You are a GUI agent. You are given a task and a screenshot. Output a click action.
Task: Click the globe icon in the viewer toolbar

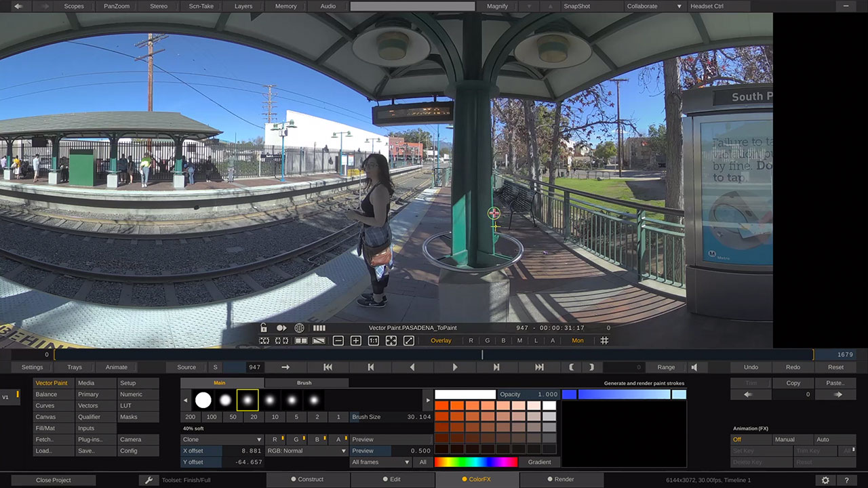[299, 327]
